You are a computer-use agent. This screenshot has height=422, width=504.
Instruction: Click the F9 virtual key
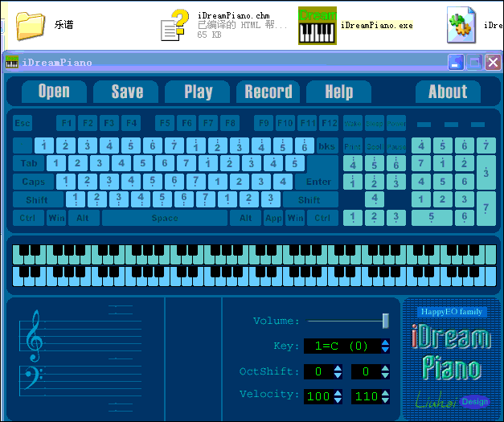click(x=264, y=123)
